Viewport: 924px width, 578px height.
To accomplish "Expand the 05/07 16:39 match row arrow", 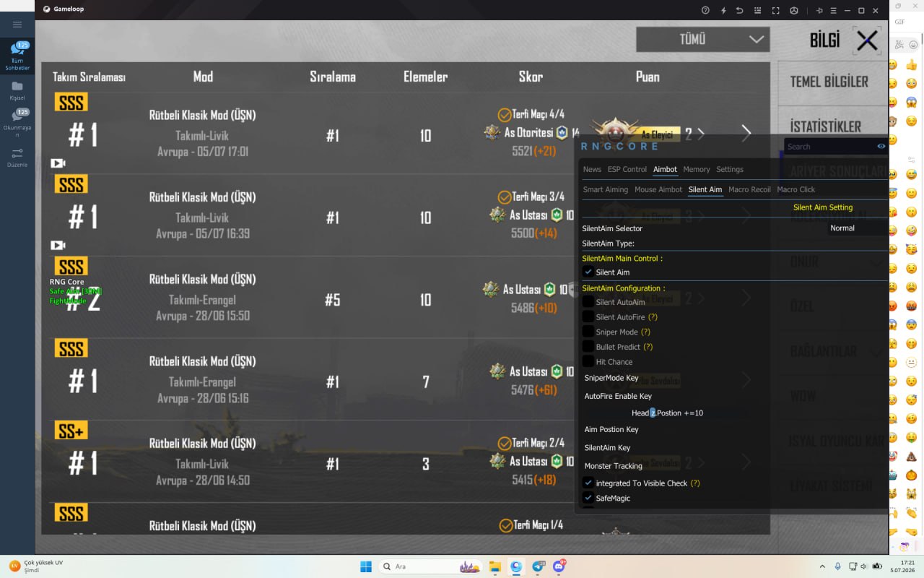I will (746, 215).
